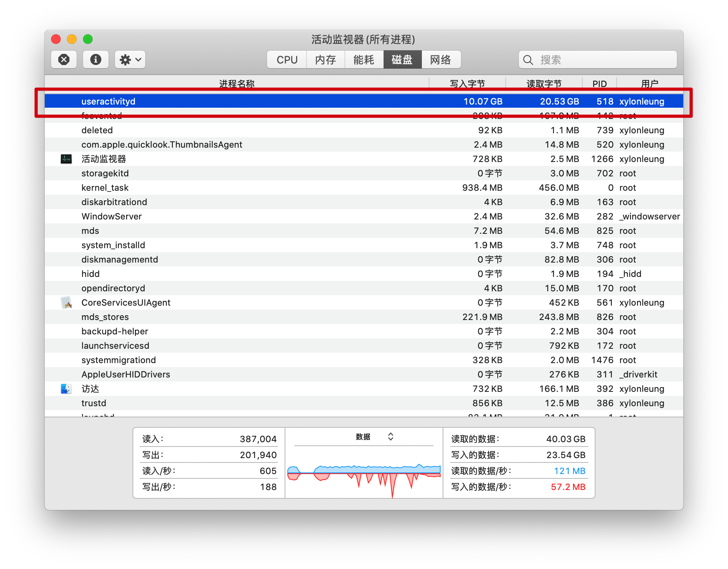The image size is (728, 569).
Task: Click the 磁盘 disk tab
Action: click(x=402, y=60)
